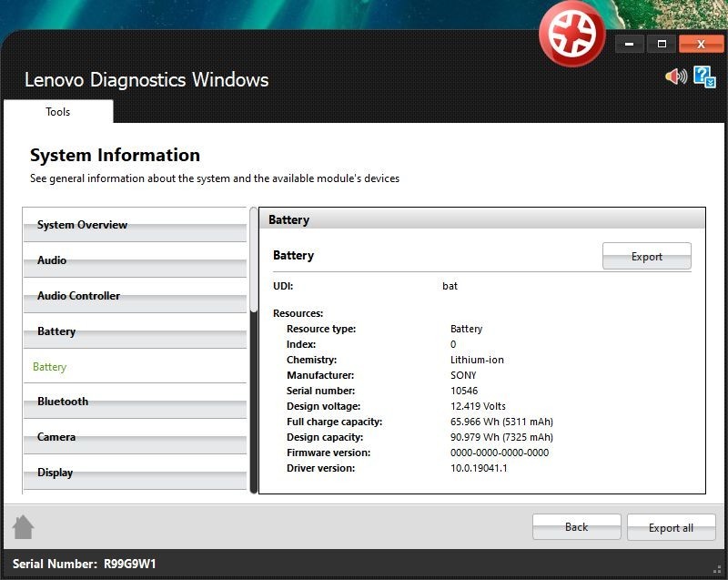This screenshot has width=728, height=580.
Task: Expand the Camera section
Action: point(135,437)
